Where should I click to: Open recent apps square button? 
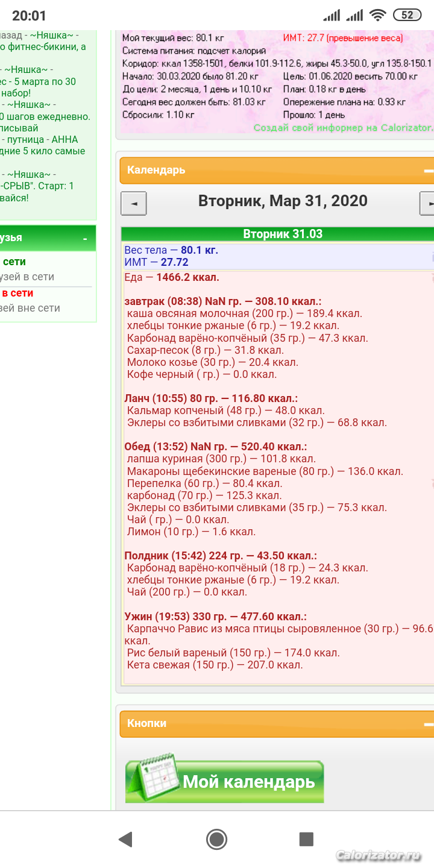pyautogui.click(x=306, y=839)
